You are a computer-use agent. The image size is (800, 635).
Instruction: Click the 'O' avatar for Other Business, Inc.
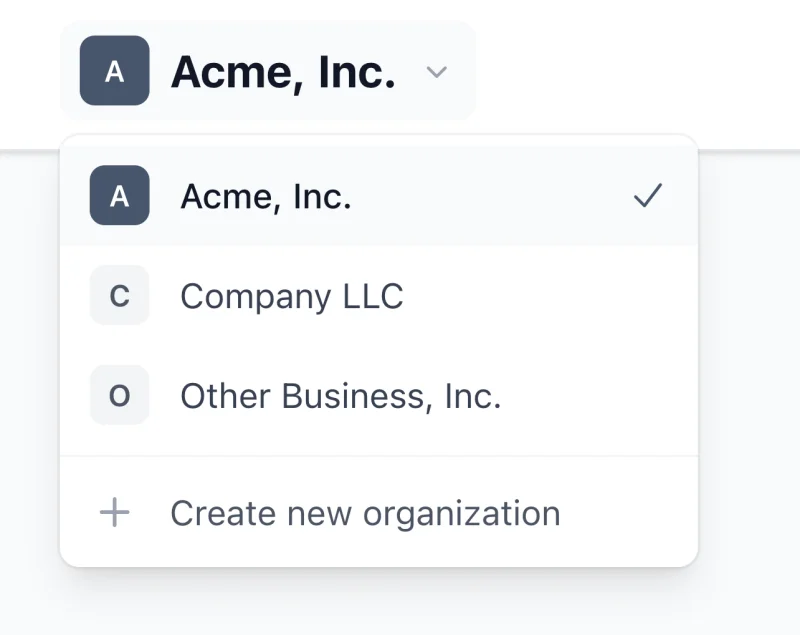coord(119,395)
